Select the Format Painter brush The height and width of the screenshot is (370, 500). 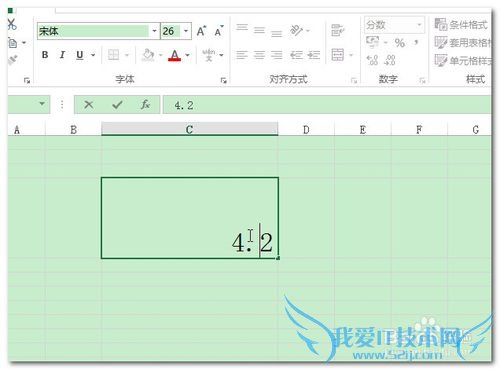pyautogui.click(x=13, y=60)
